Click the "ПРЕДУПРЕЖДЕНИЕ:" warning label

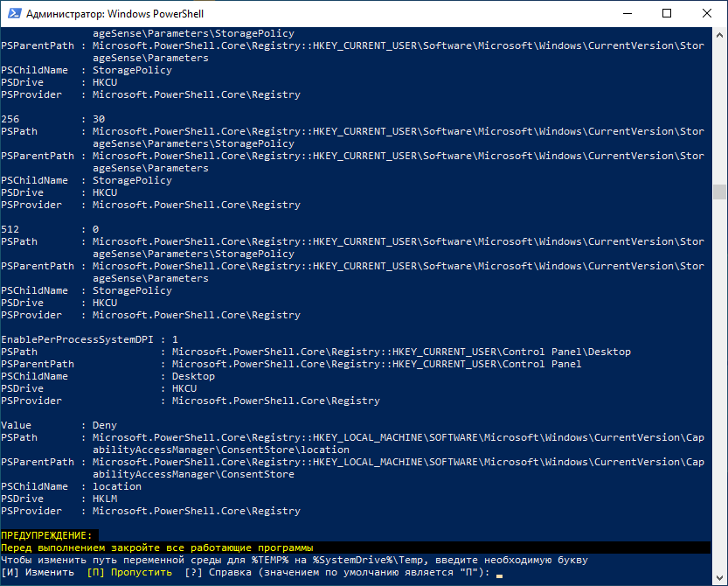pos(47,535)
